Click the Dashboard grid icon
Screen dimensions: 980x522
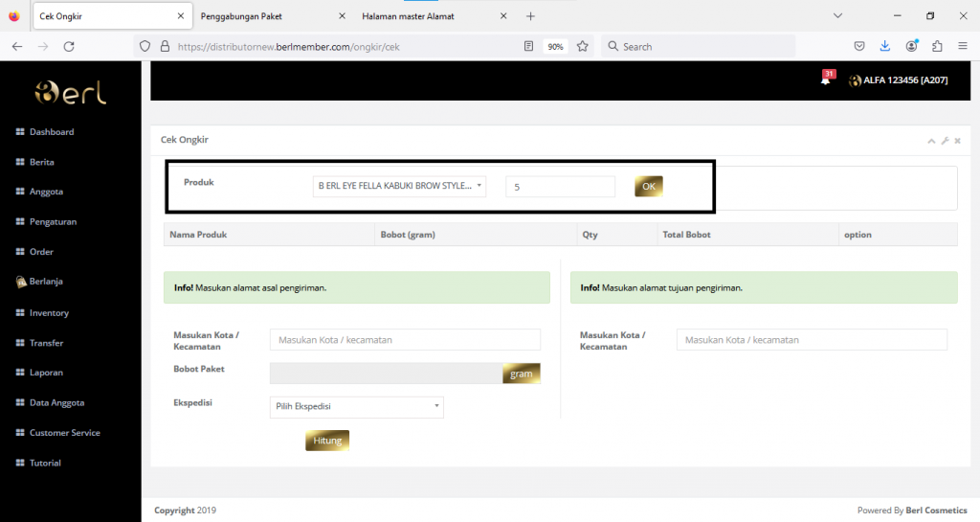click(20, 132)
